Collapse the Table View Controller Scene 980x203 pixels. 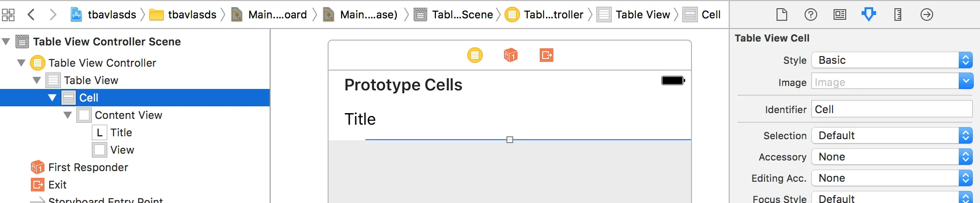tap(6, 42)
